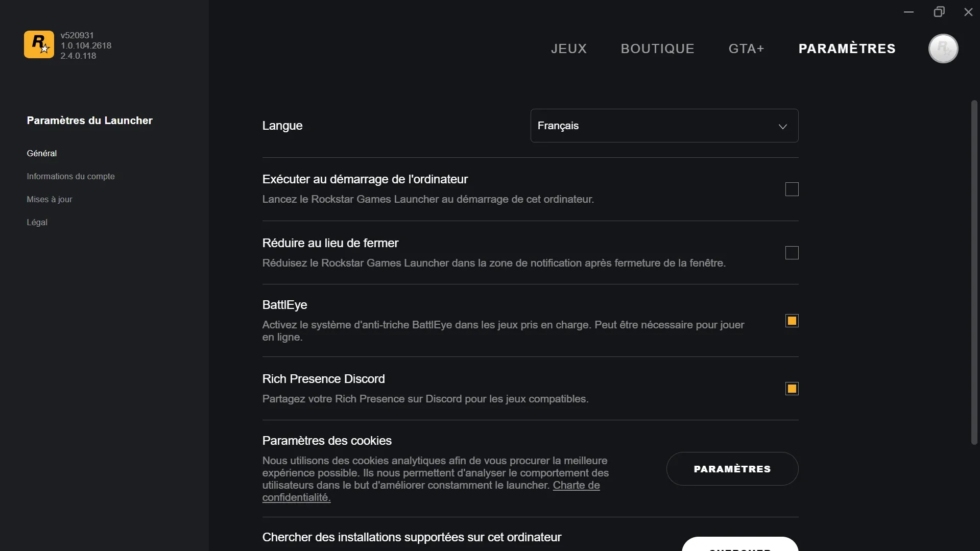The height and width of the screenshot is (551, 980).
Task: Enable launching Rockstar Launcher at computer startup
Action: tap(792, 189)
